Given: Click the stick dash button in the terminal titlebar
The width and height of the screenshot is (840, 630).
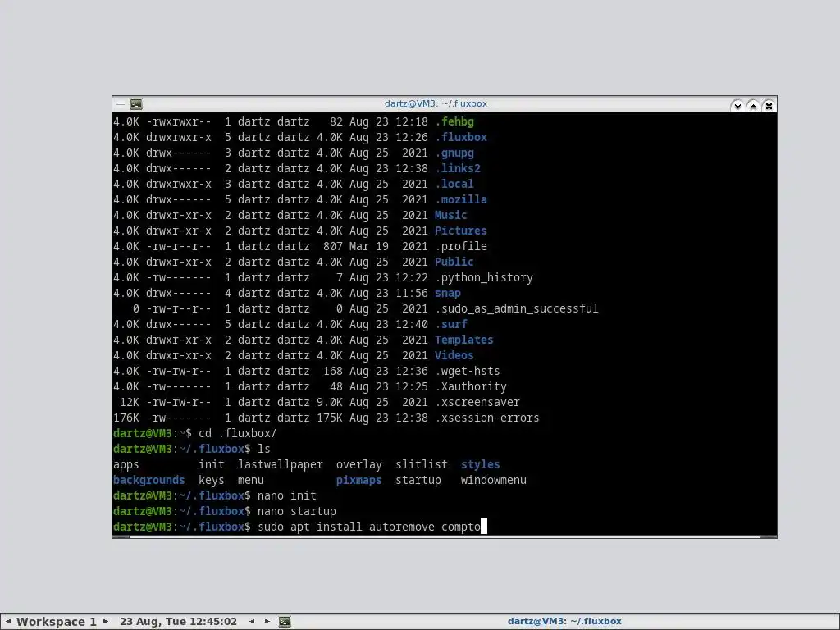Looking at the screenshot, I should click(121, 104).
